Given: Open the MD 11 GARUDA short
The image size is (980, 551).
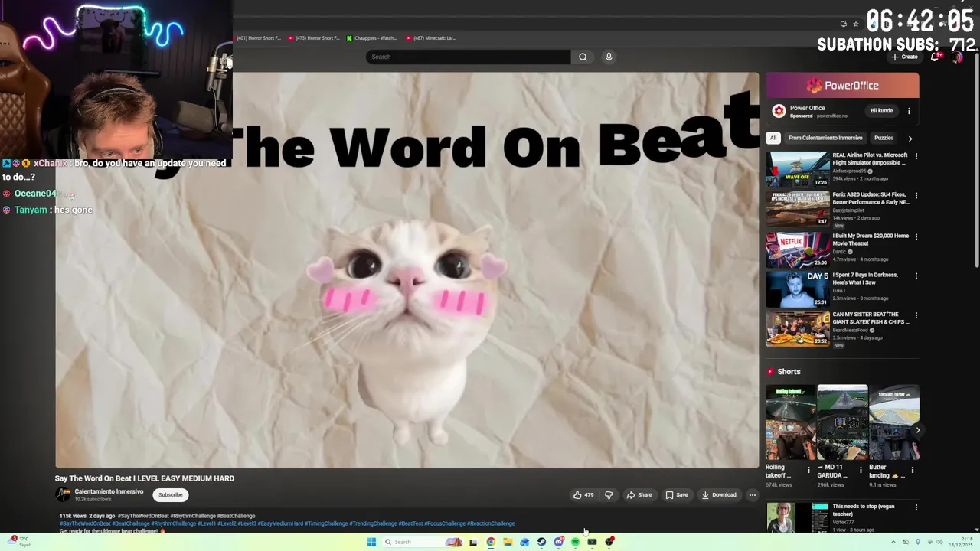Looking at the screenshot, I should [842, 422].
